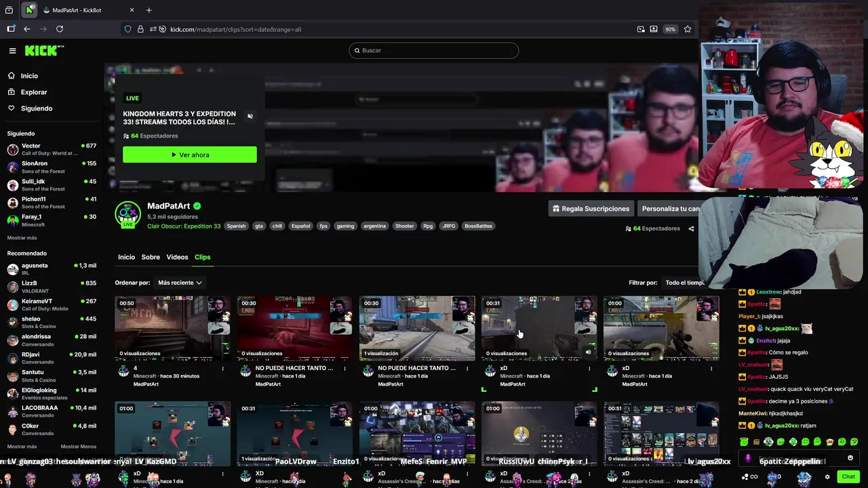Open Explorar in sidebar
868x488 pixels.
pos(34,92)
